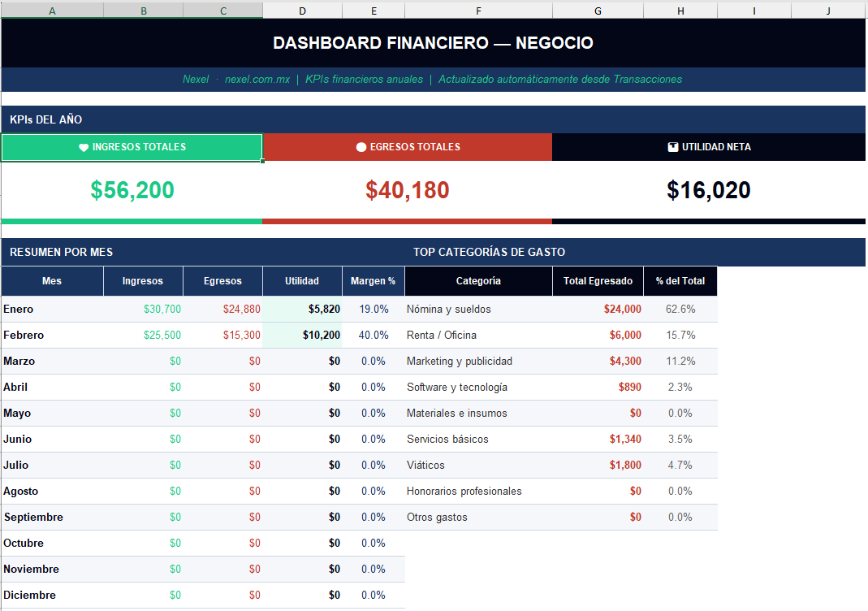The height and width of the screenshot is (611, 868).
Task: Click the Margen % column header cell
Action: point(373,281)
